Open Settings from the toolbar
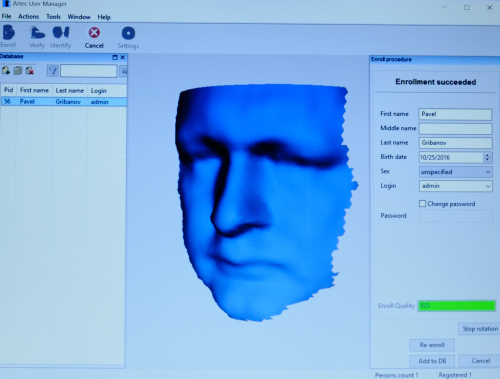The height and width of the screenshot is (379, 500). pos(128,33)
